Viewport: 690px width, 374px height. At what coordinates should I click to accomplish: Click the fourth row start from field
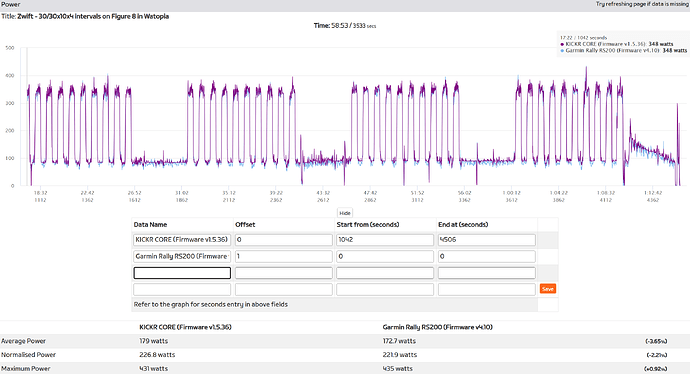tap(385, 289)
